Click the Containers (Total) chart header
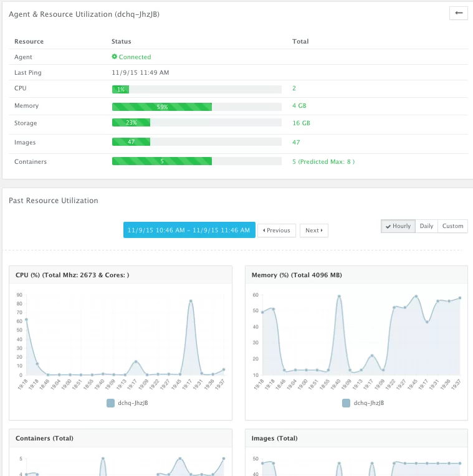Viewport: 473px width, 476px height. 120,438
